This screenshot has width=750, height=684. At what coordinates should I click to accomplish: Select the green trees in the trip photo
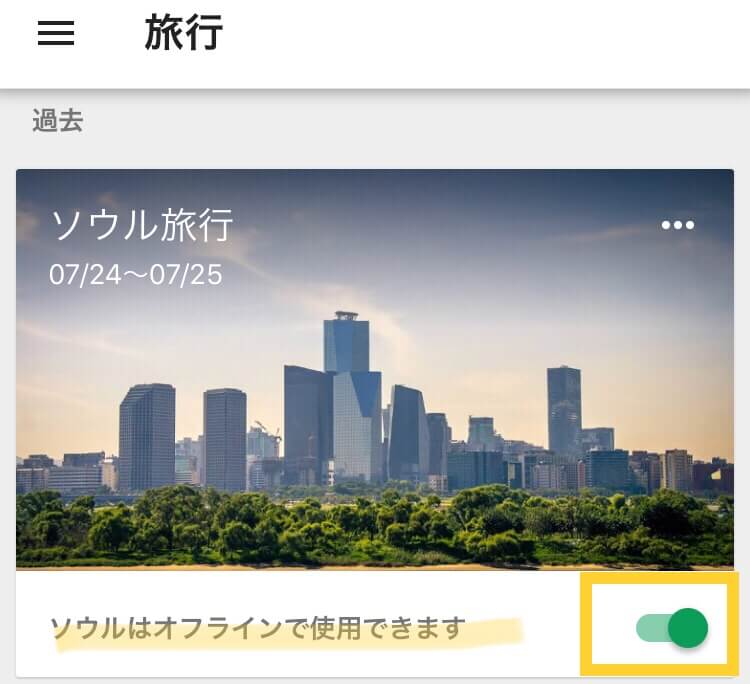point(375,526)
